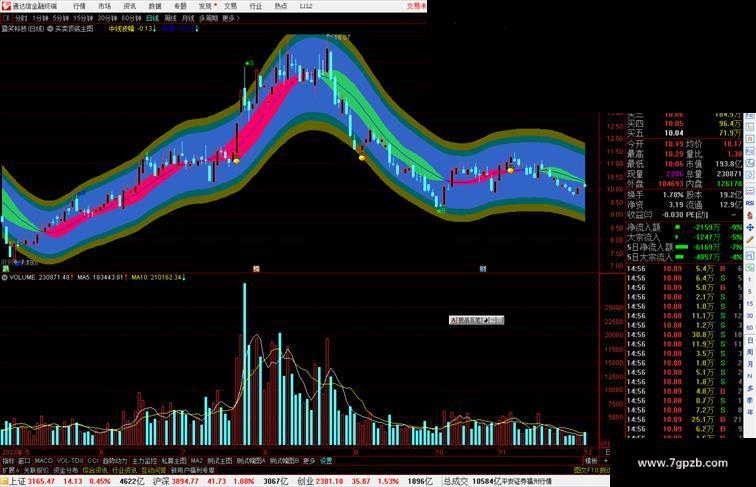Select the 多周期 multi-period tab
The height and width of the screenshot is (487, 756).
tap(208, 18)
